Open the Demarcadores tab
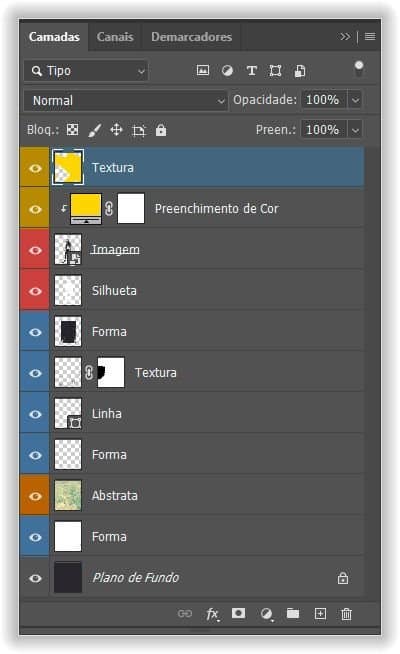400x654 pixels. point(191,37)
